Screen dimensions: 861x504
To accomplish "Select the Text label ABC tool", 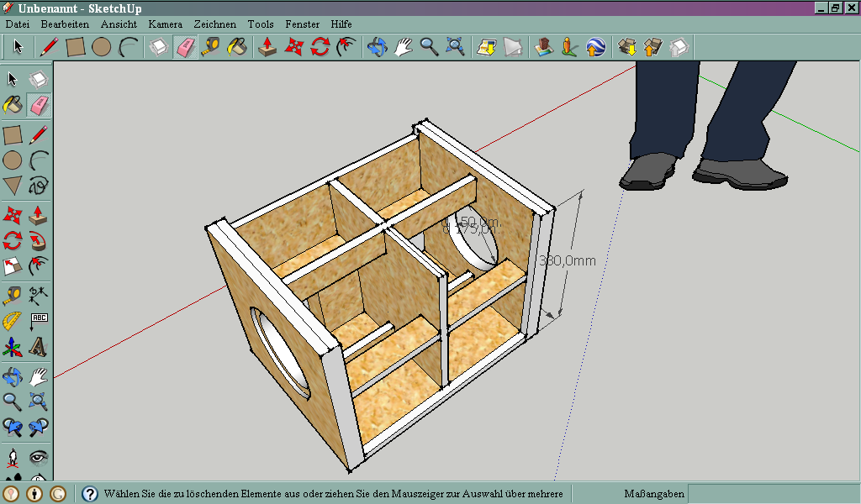I will coord(39,322).
